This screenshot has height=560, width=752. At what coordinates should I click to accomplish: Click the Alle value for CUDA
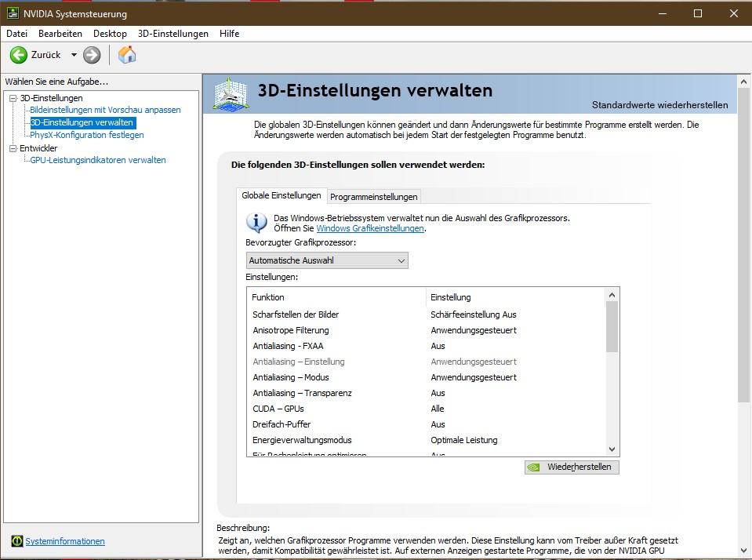pyautogui.click(x=438, y=409)
